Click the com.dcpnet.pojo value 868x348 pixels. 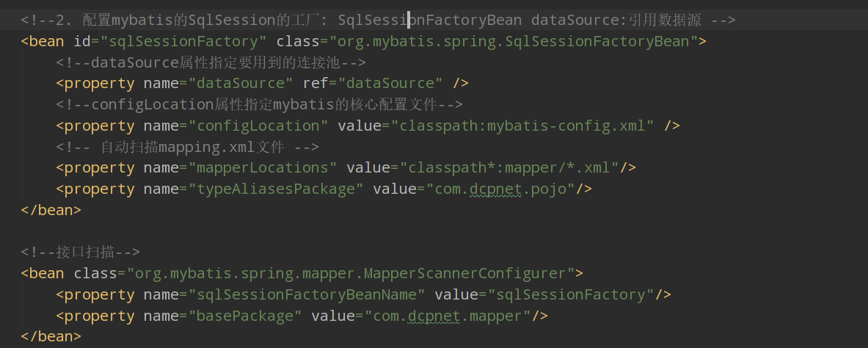click(500, 189)
